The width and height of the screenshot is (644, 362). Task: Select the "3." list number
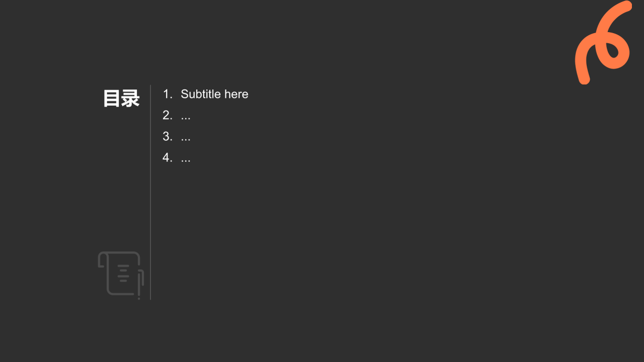tap(168, 136)
